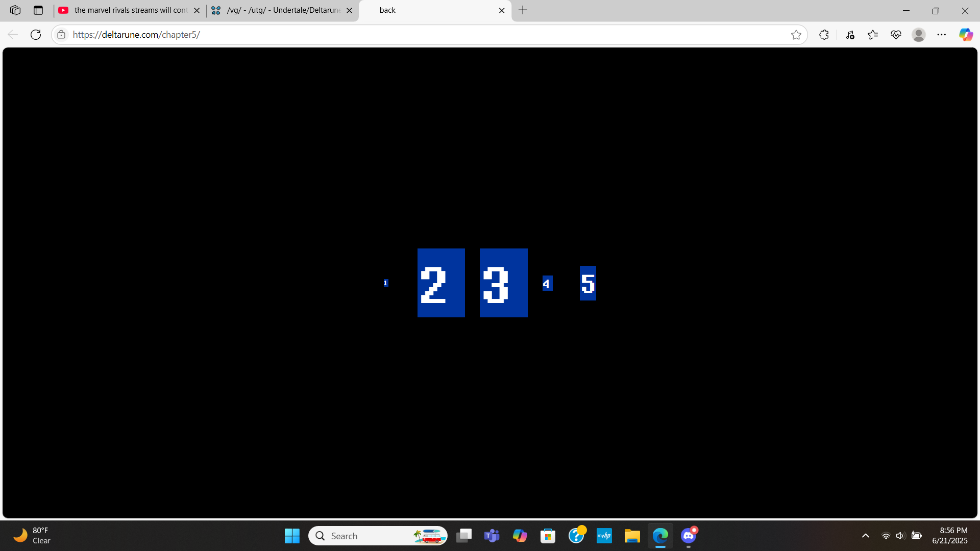Click the taskbar Search box
The width and height of the screenshot is (980, 551).
click(x=378, y=536)
